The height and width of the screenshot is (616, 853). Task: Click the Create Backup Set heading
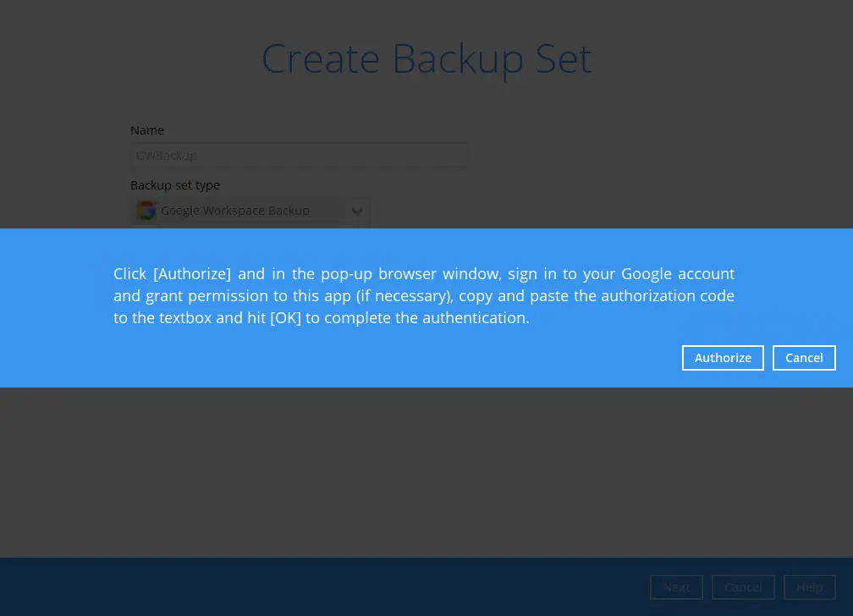(426, 58)
